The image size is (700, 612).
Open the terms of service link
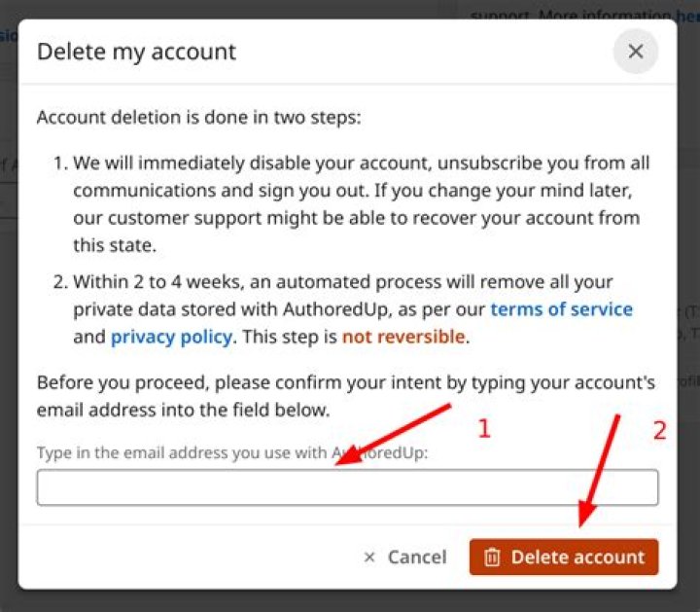click(x=561, y=309)
